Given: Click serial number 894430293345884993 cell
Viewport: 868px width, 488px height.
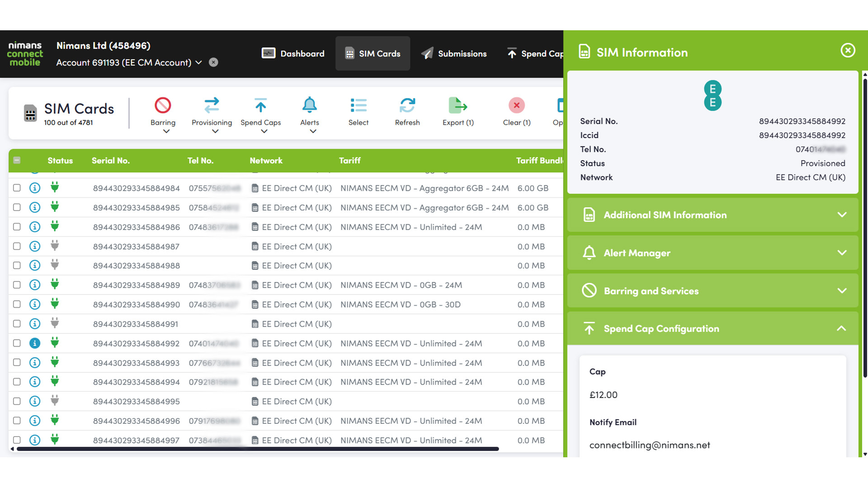Looking at the screenshot, I should coord(136,363).
